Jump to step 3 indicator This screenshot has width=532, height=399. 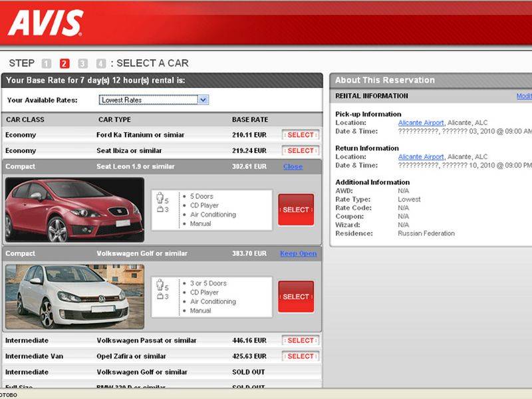[x=82, y=63]
